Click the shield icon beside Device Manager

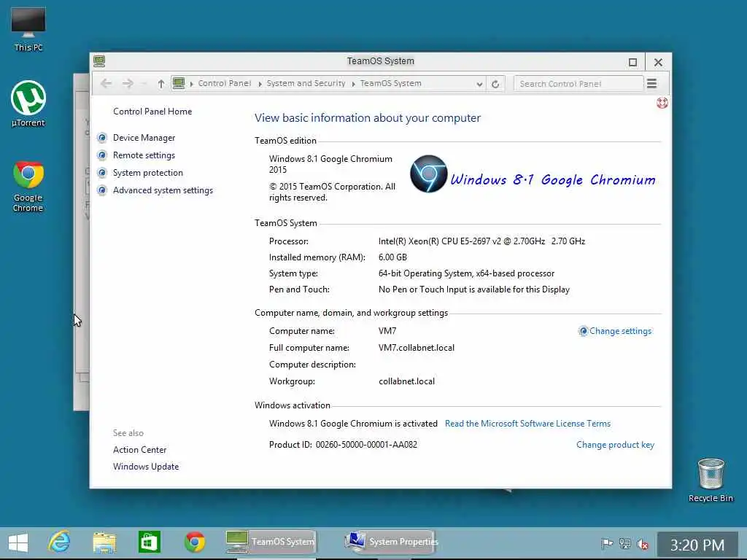point(102,138)
